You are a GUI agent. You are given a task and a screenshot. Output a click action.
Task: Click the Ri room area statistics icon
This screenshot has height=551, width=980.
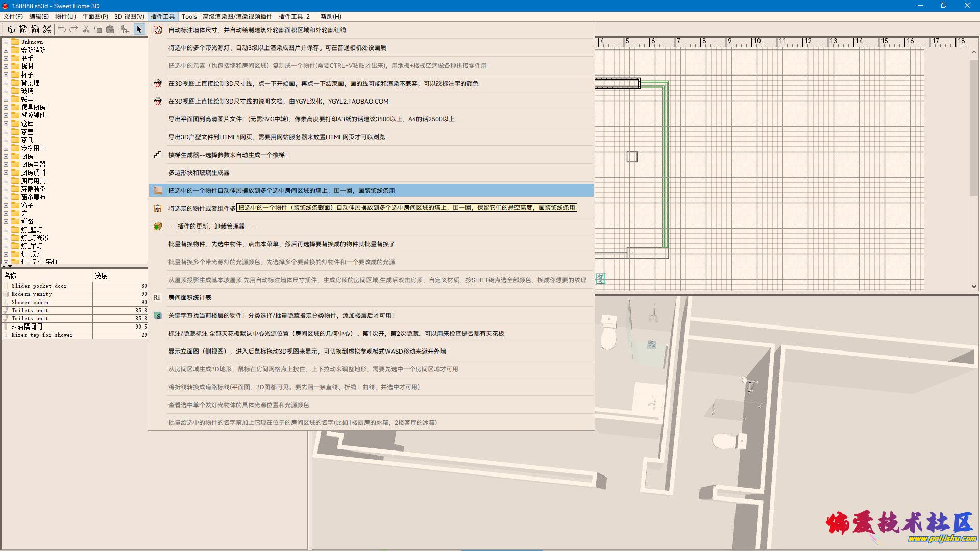pyautogui.click(x=157, y=297)
